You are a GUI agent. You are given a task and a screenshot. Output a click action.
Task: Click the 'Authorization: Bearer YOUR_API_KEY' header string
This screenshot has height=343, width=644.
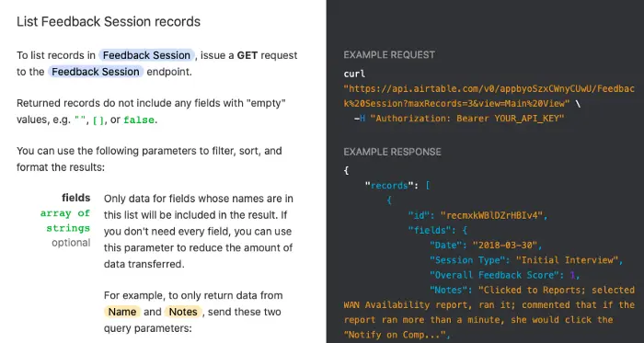pyautogui.click(x=467, y=119)
